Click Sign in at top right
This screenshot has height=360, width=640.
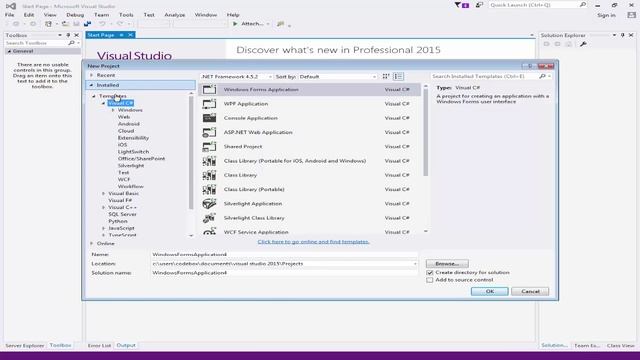(606, 15)
